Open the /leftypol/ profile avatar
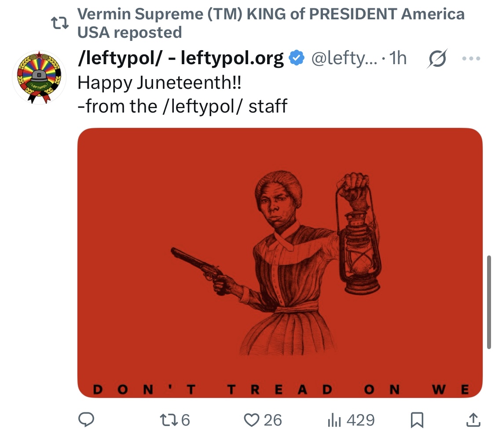Image resolution: width=495 pixels, height=448 pixels. coord(39,77)
